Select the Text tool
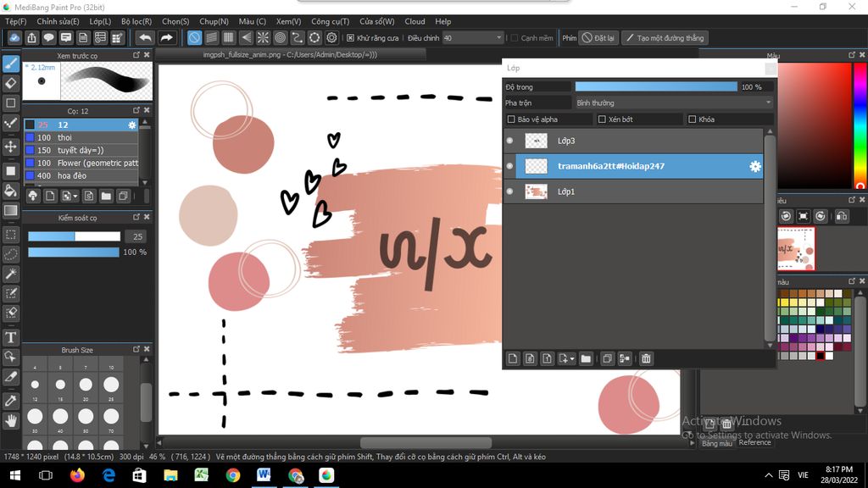This screenshot has width=868, height=488. 10,337
